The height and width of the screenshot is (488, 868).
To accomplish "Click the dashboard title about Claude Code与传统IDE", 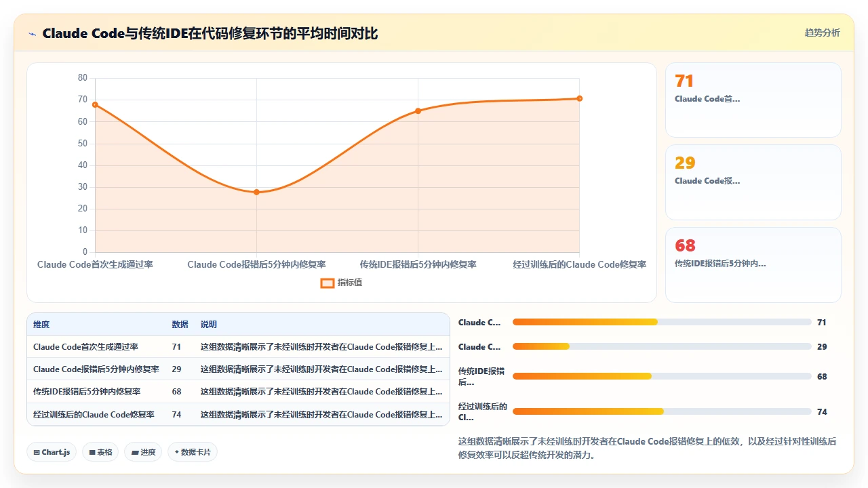I will pos(210,33).
